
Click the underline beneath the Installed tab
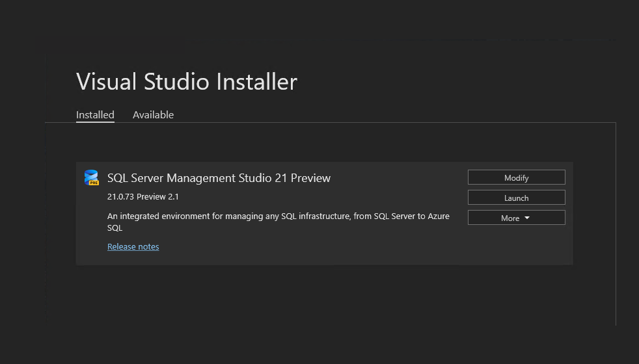[95, 122]
